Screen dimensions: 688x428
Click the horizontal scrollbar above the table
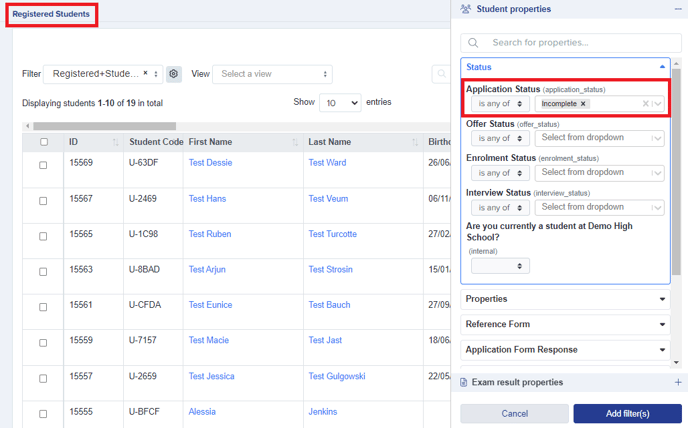pos(105,126)
